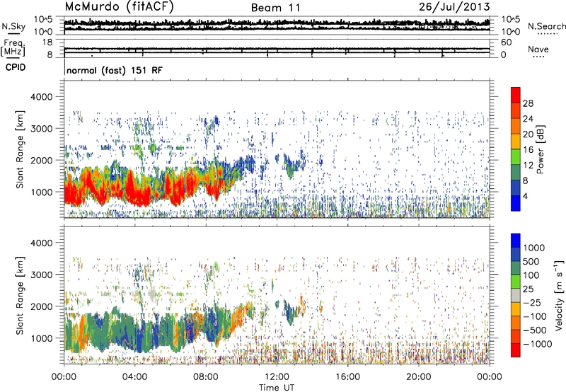The image size is (566, 392).
Task: Click the "Velocity [m s-1]" color bar title
Action: (x=558, y=295)
